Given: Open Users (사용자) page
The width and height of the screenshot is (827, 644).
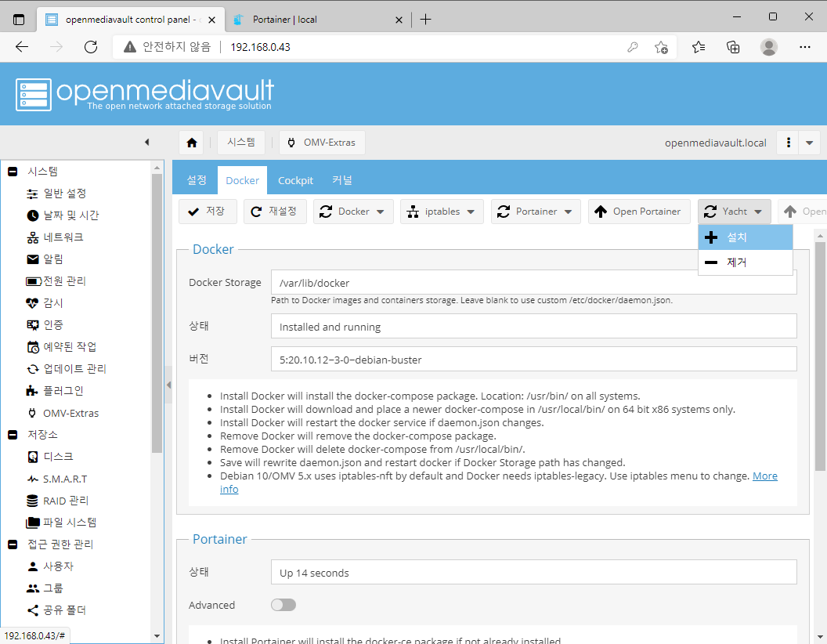Looking at the screenshot, I should 51,566.
